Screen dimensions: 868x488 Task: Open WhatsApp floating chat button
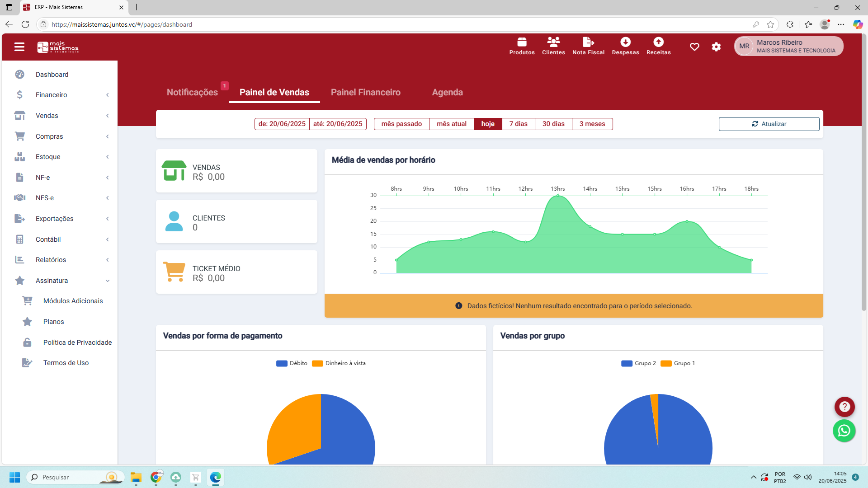[x=844, y=431]
